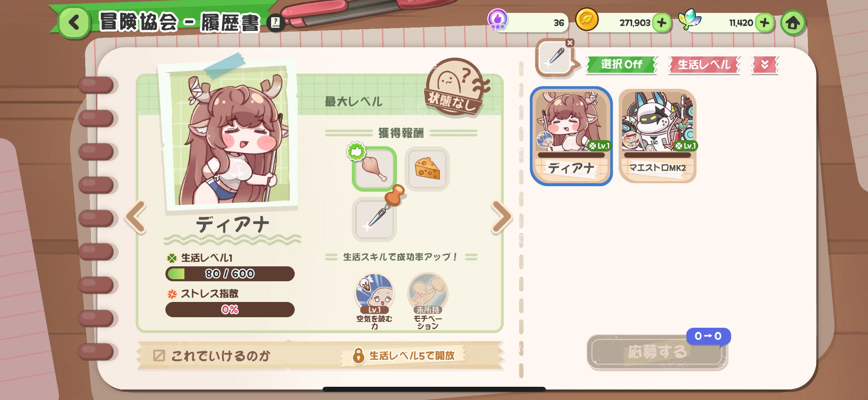The image size is (868, 400).
Task: Add gold coins with the plus button
Action: coord(662,23)
